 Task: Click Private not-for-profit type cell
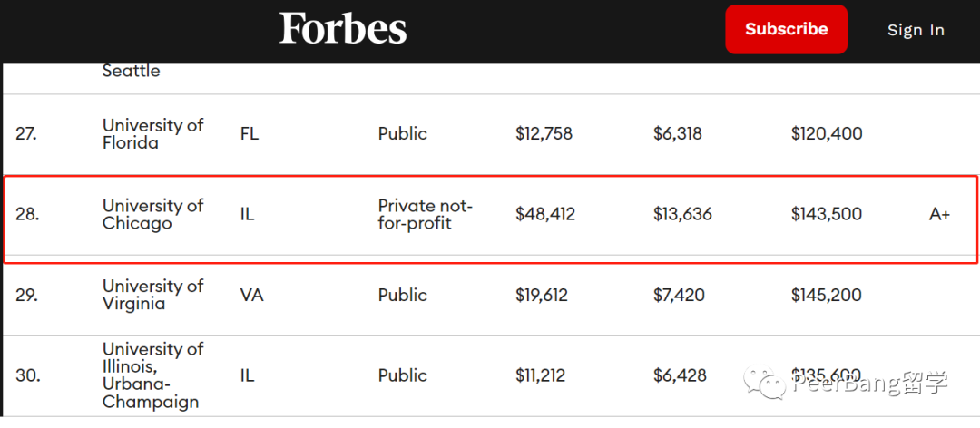pyautogui.click(x=426, y=214)
